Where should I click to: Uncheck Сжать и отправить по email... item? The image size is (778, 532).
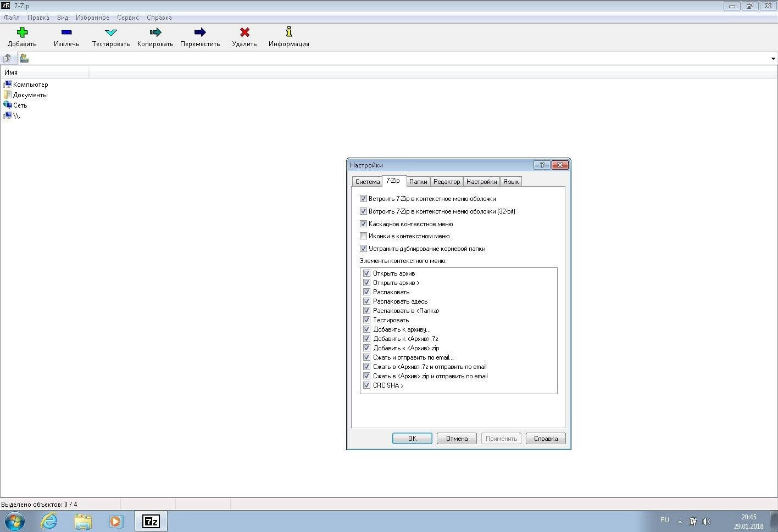pyautogui.click(x=366, y=357)
